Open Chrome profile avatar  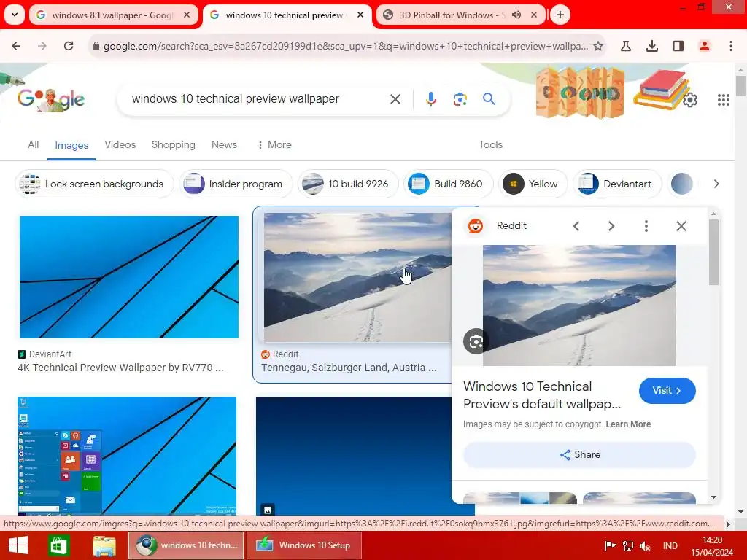point(705,46)
